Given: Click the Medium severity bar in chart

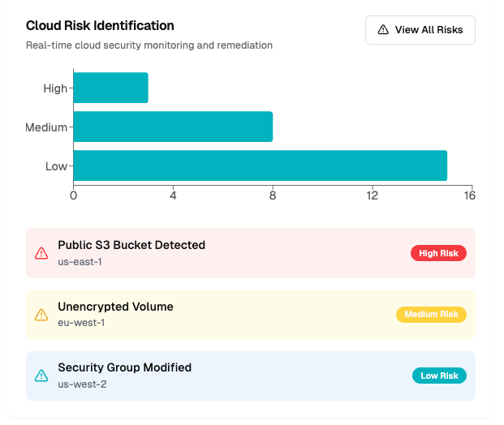Looking at the screenshot, I should pos(173,127).
